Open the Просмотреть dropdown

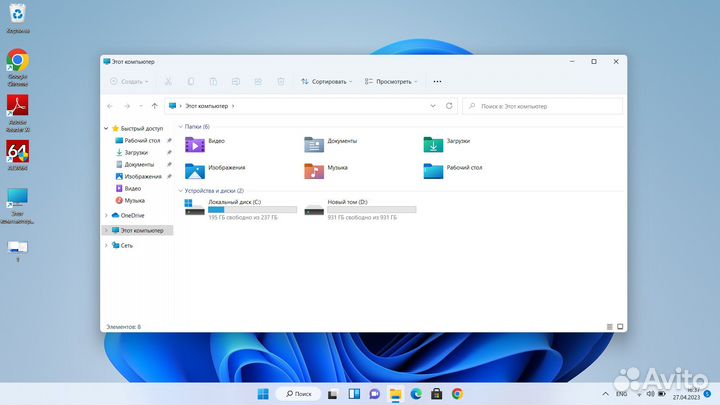pyautogui.click(x=391, y=82)
